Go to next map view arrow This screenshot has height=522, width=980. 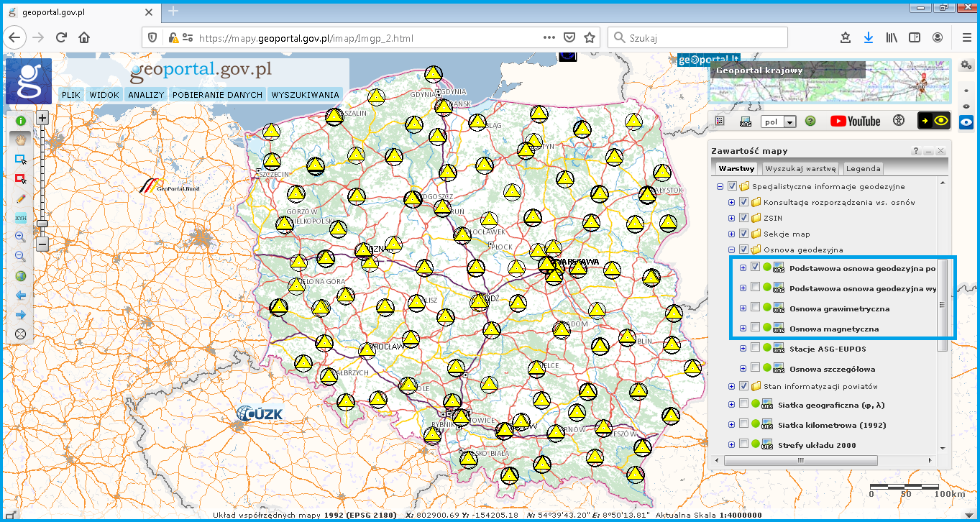pos(21,314)
